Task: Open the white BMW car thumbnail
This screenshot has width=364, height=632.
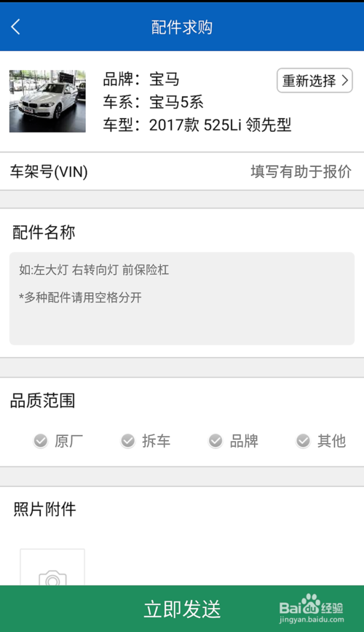Action: [47, 101]
